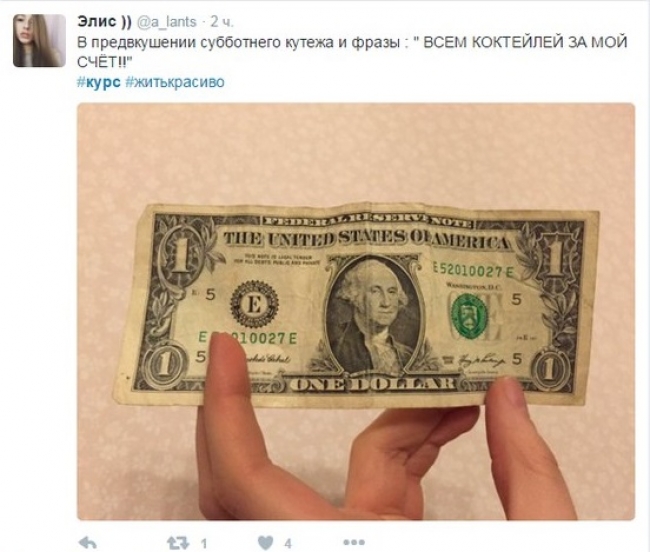Viewport: 650px width, 552px height.
Task: Open the tweet via the text ВСЕМ КОКТЕЙЛЕЙ ЗА МОЙ
Action: 526,42
